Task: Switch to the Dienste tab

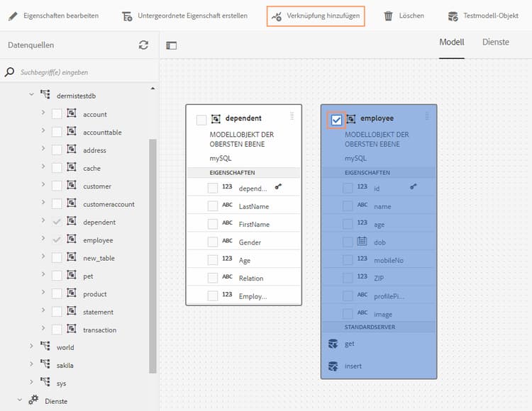Action: pos(496,43)
